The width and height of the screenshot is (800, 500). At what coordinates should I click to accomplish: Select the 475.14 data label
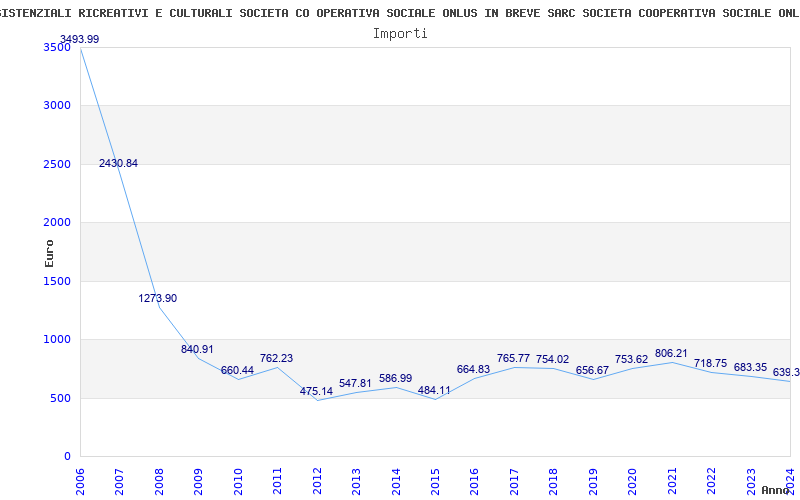[x=316, y=391]
